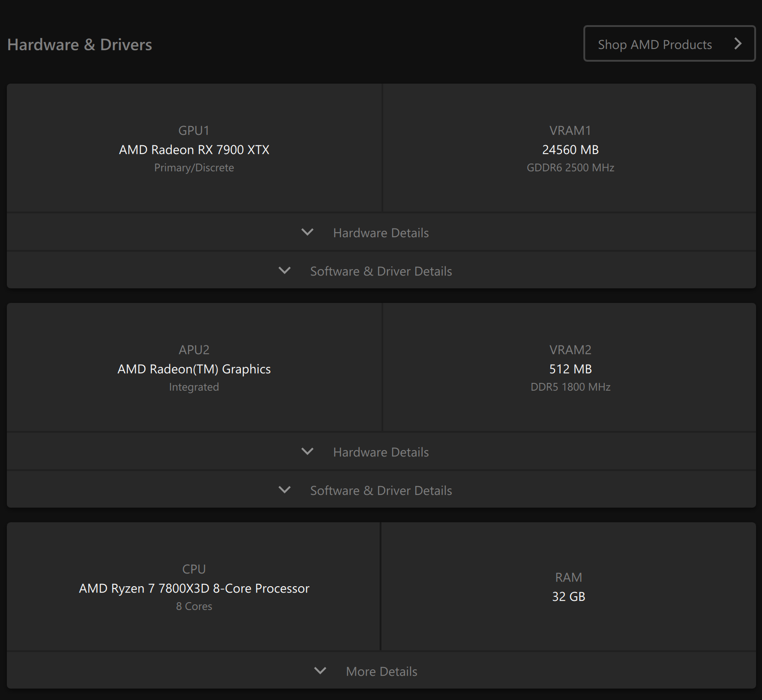Open Hardware Details for Radeon RX 7900 XTX
The width and height of the screenshot is (762, 700).
coord(381,232)
